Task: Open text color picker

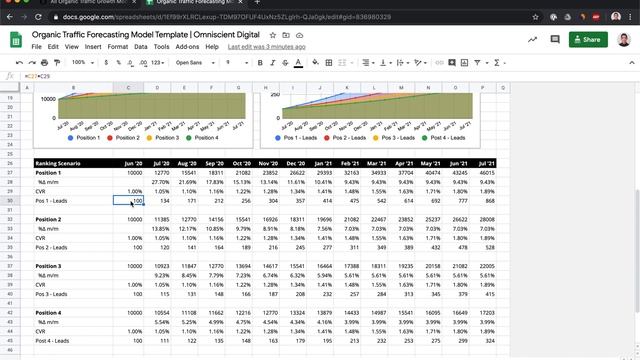Action: (x=298, y=62)
